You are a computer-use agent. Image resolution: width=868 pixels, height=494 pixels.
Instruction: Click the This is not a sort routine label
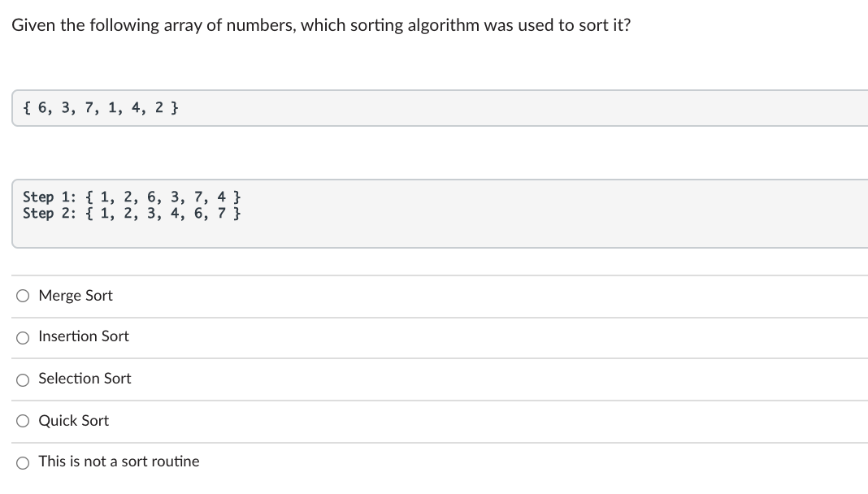[119, 461]
